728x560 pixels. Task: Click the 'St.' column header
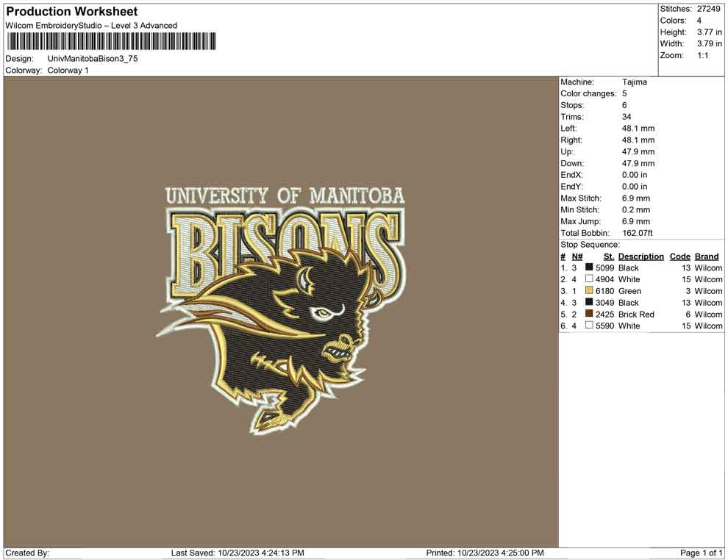[609, 256]
